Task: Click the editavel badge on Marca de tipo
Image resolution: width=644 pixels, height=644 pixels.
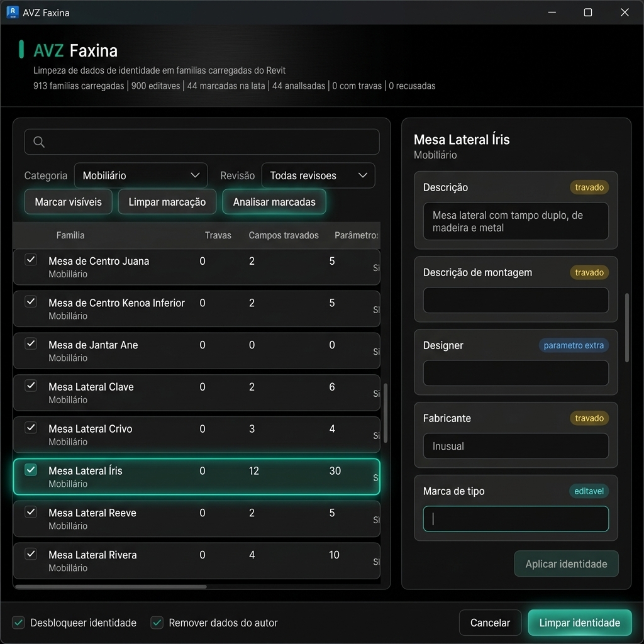Action: pos(589,491)
